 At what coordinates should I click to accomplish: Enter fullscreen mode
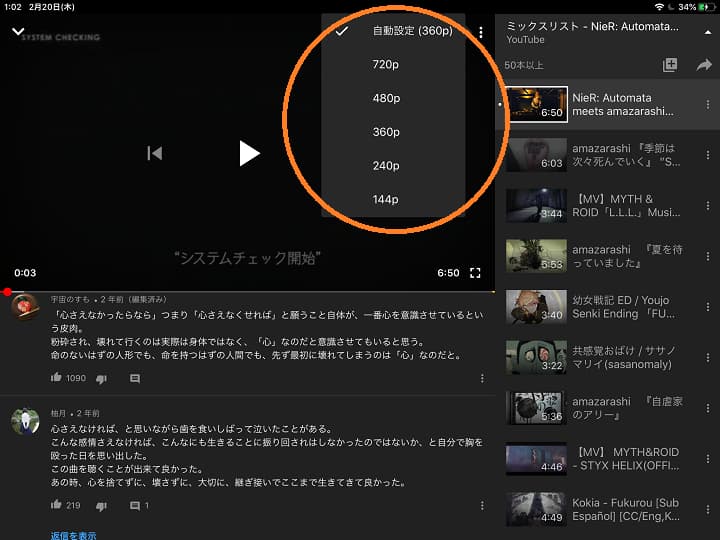click(475, 273)
